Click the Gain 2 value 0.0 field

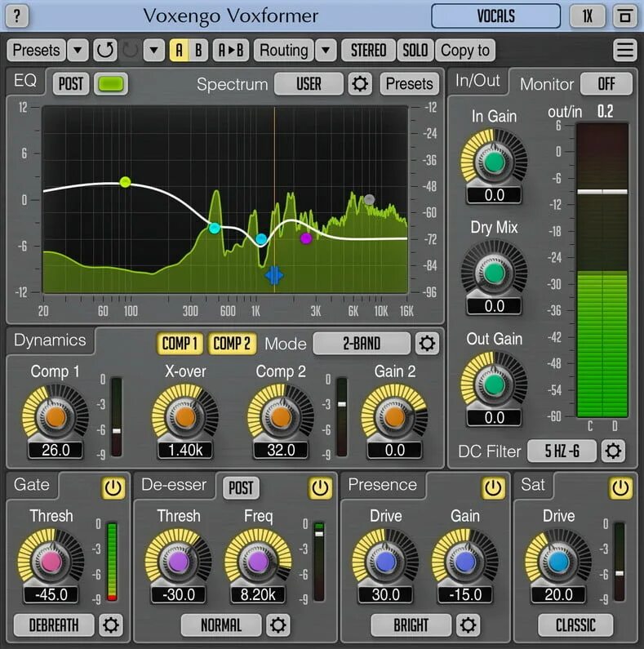[x=394, y=450]
